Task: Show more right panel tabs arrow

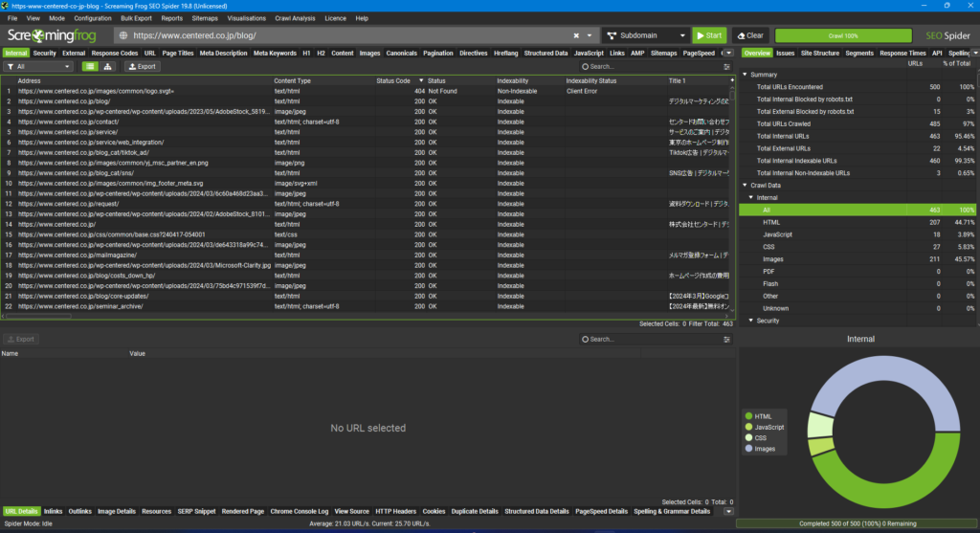Action: click(x=975, y=54)
